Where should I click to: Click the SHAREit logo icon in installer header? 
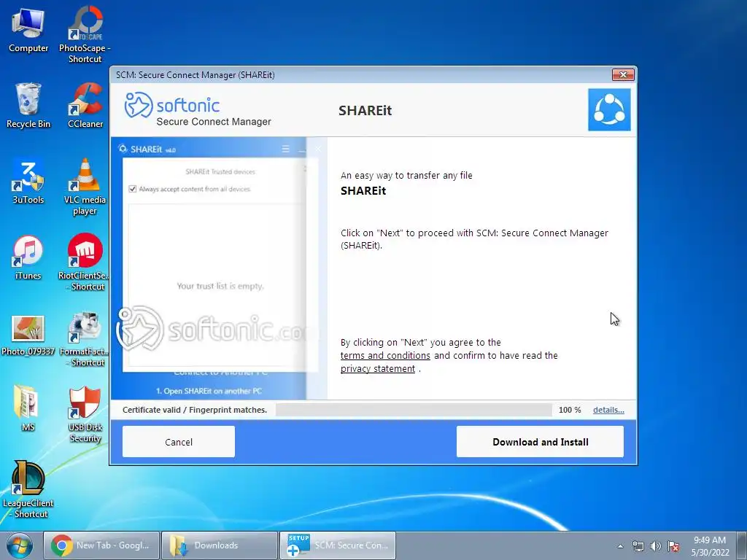click(609, 109)
